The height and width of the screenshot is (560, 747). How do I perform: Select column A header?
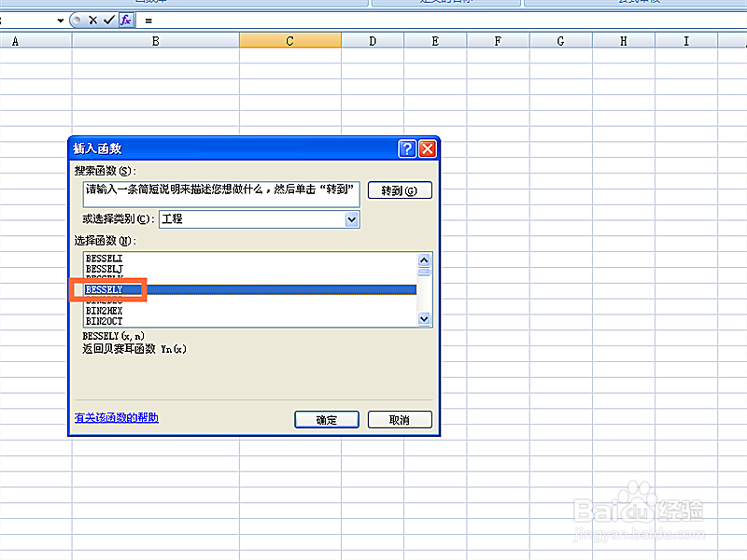(x=35, y=41)
